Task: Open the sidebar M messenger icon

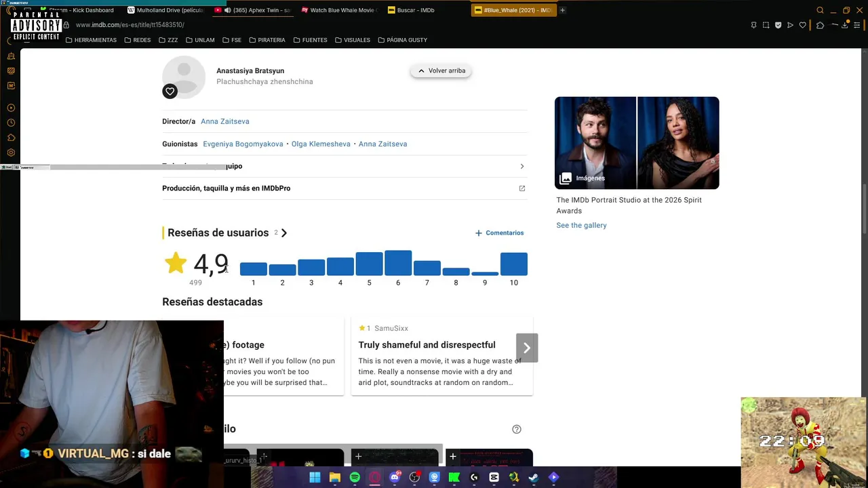Action: [x=11, y=85]
